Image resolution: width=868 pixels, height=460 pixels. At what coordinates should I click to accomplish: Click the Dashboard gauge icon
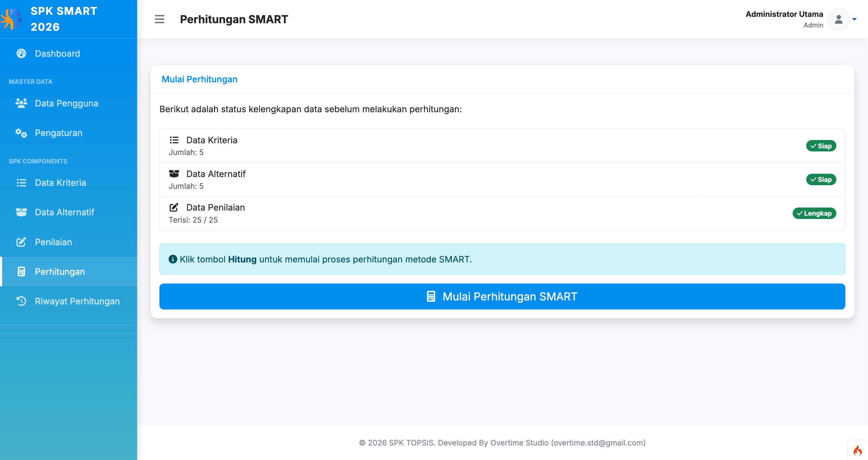(x=21, y=53)
